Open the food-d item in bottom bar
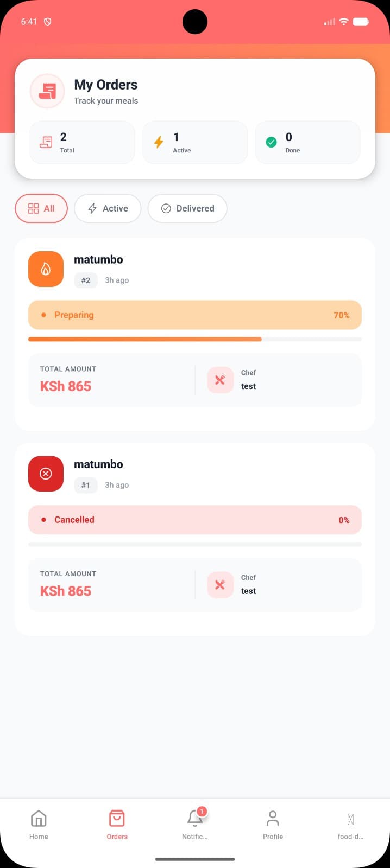This screenshot has height=868, width=390. pyautogui.click(x=350, y=824)
